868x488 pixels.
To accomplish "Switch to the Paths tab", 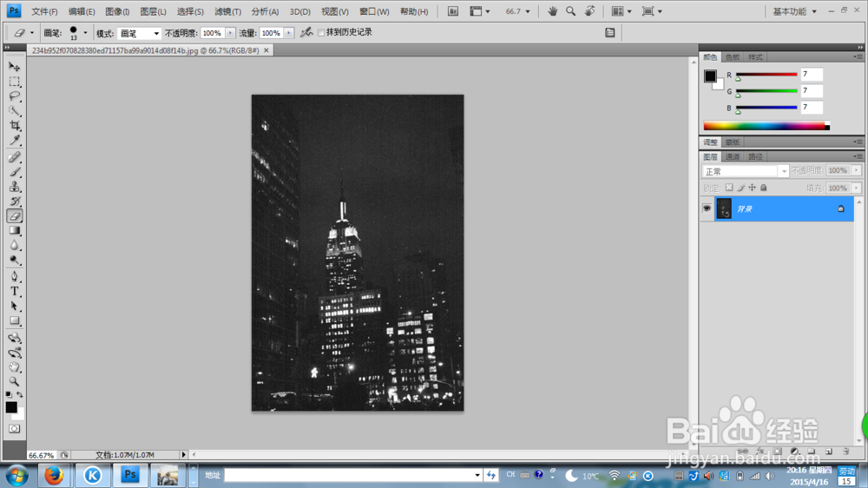I will point(755,157).
